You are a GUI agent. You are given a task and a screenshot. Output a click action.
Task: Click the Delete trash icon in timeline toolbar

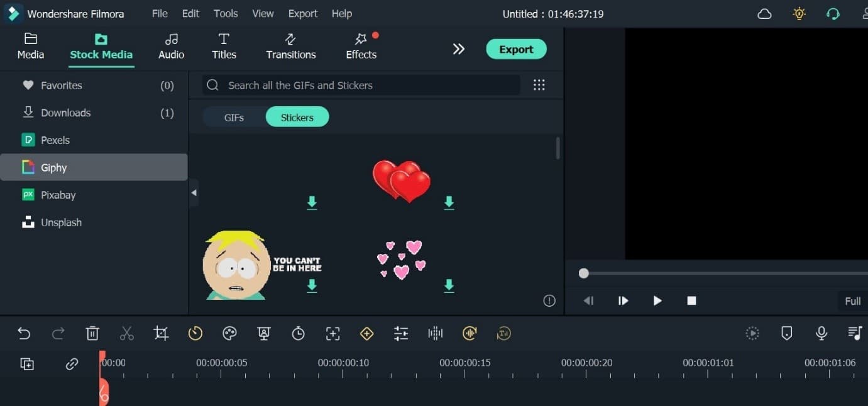tap(92, 334)
